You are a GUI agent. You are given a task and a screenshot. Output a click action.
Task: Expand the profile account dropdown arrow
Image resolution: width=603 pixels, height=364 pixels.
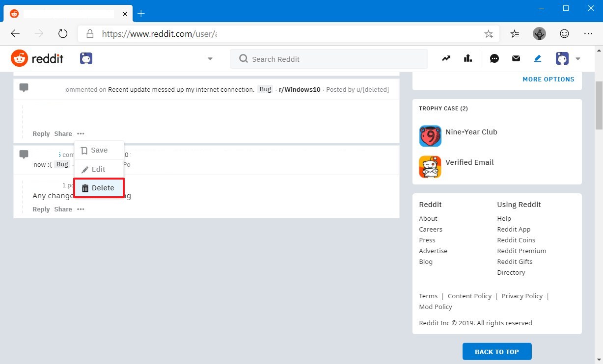tap(578, 58)
